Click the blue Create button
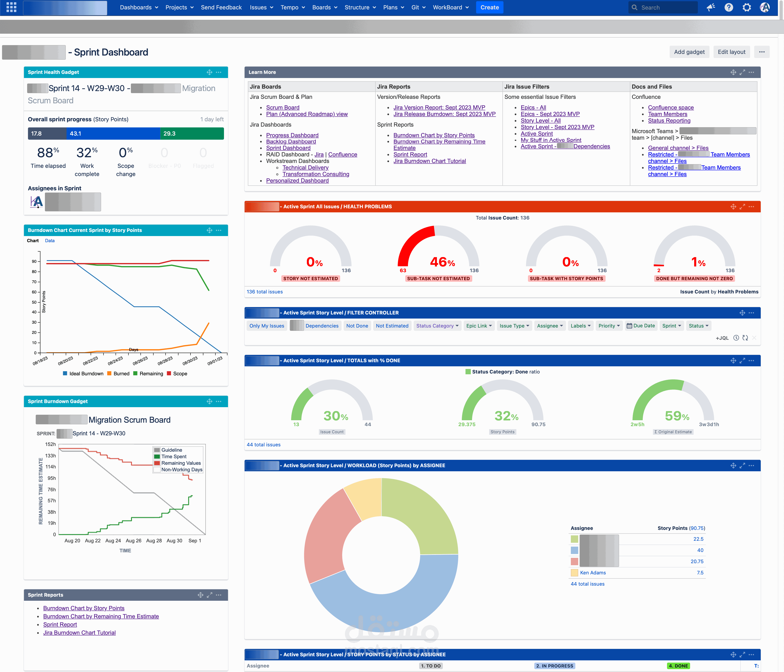784x672 pixels. tap(490, 8)
